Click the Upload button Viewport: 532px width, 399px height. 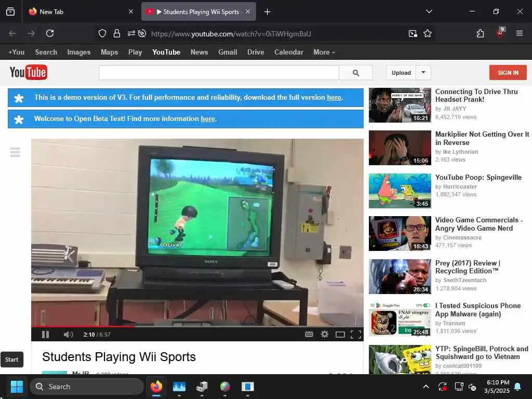(x=401, y=73)
